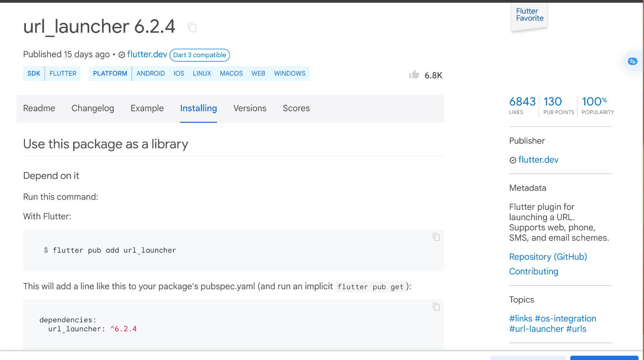Open the Scores tab

click(x=296, y=109)
